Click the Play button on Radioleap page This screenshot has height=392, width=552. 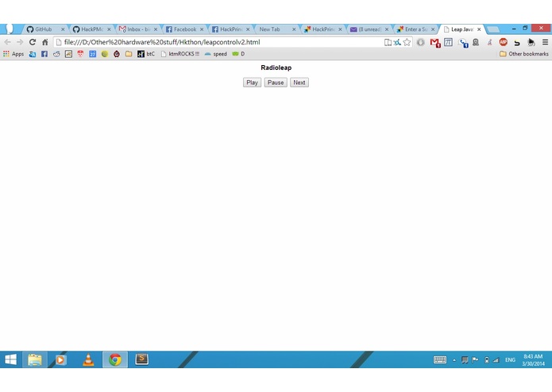pos(252,83)
